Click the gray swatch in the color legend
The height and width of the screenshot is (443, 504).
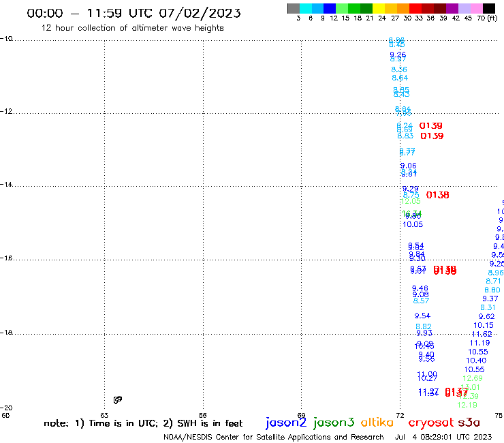294,8
